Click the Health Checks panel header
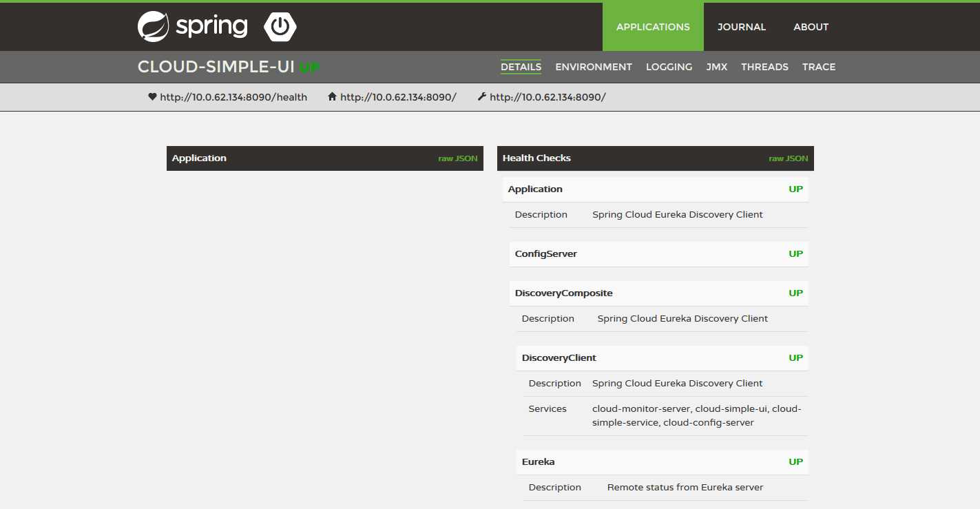Image resolution: width=980 pixels, height=509 pixels. coord(656,158)
